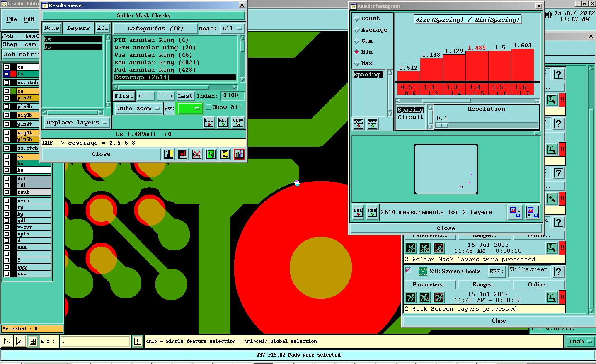Select Sum radio in histogram
The height and width of the screenshot is (364, 596).
click(x=356, y=41)
